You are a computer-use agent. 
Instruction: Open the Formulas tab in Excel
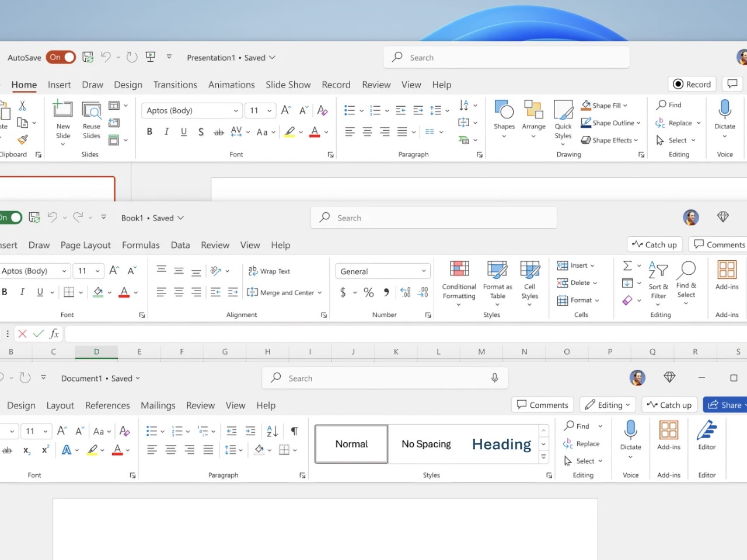pyautogui.click(x=141, y=245)
